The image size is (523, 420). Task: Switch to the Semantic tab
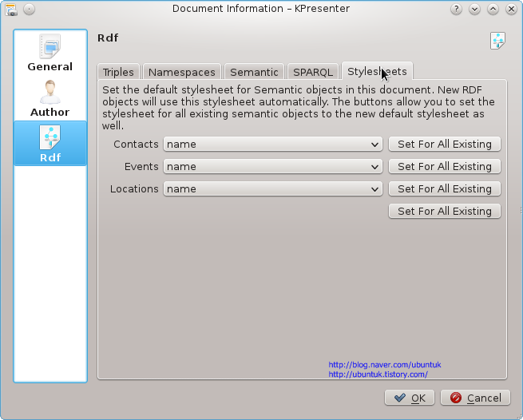pos(254,72)
